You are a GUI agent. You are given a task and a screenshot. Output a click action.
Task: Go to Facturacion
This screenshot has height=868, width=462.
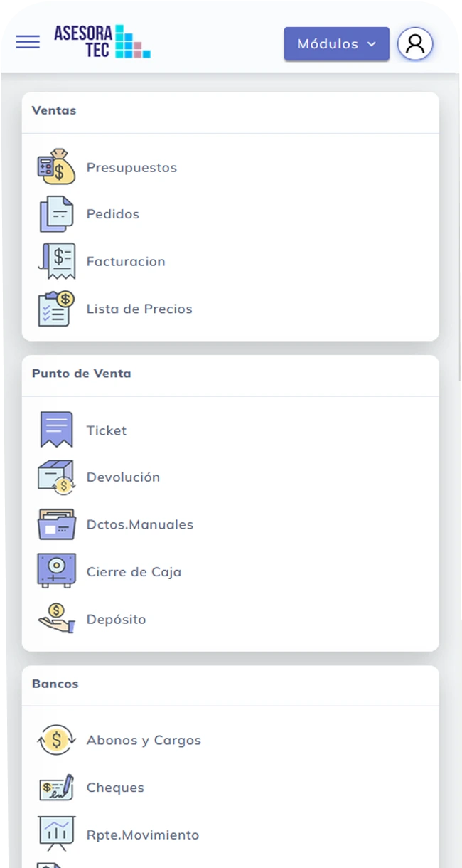(x=126, y=261)
